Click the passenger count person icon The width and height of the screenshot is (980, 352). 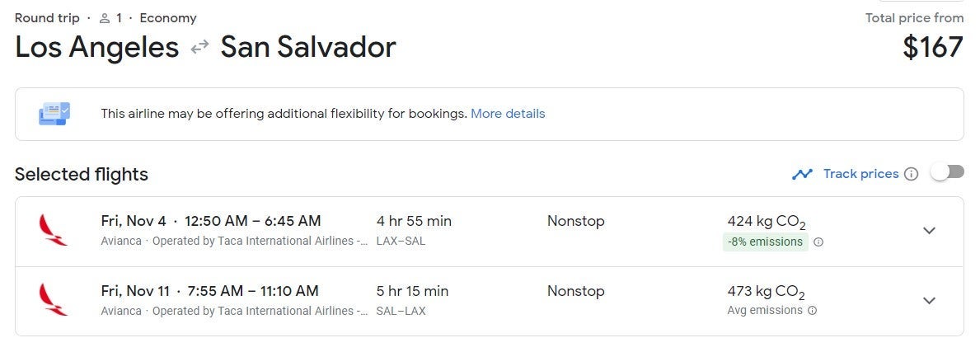[105, 18]
